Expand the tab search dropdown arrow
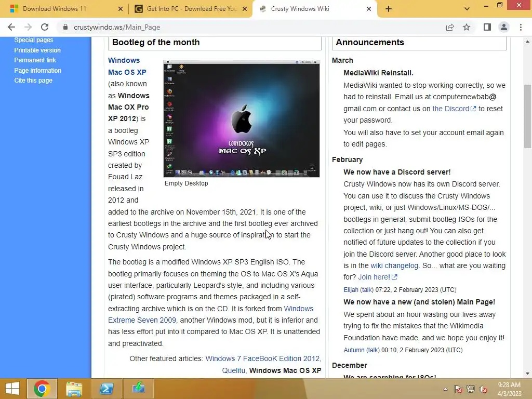 pos(467,9)
